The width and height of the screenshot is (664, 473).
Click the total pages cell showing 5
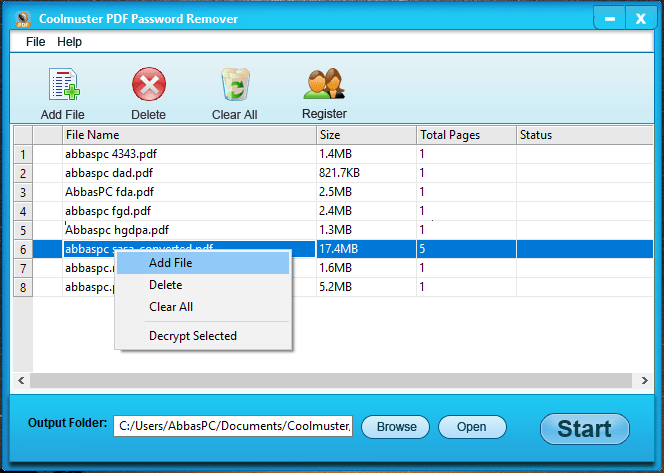(x=466, y=249)
